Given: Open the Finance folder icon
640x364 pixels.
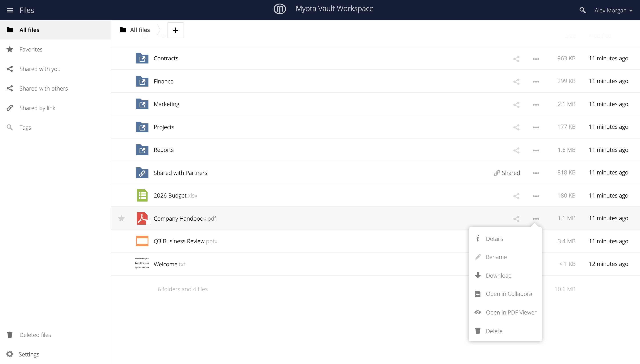Looking at the screenshot, I should [142, 81].
